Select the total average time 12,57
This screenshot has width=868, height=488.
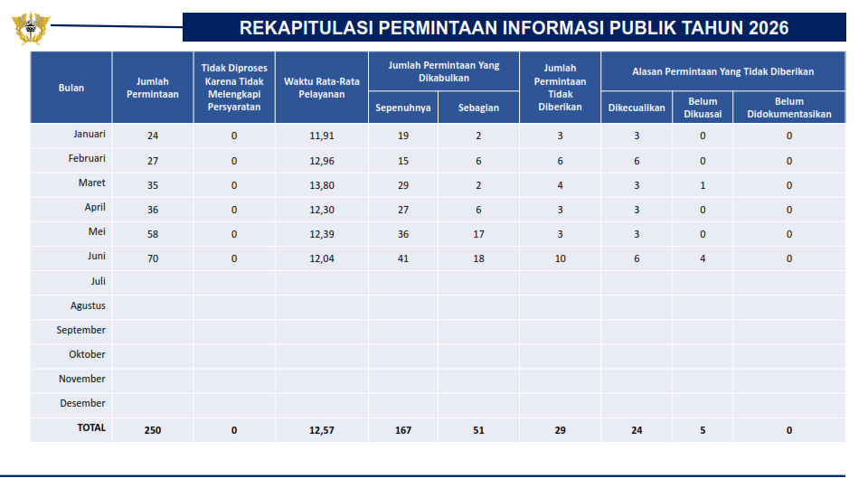(322, 430)
